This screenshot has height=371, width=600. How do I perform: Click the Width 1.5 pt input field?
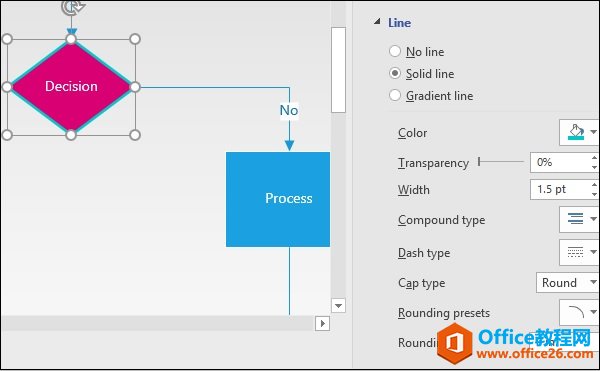(x=559, y=189)
